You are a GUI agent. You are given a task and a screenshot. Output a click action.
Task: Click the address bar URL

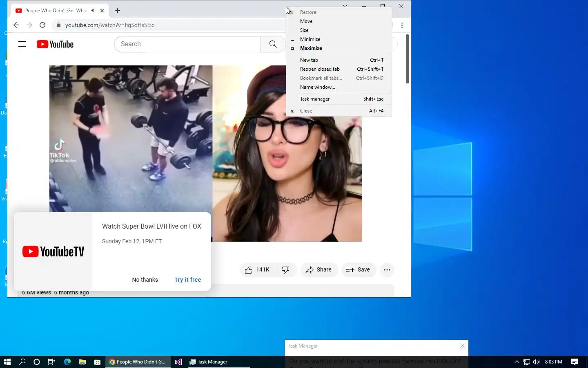click(110, 25)
